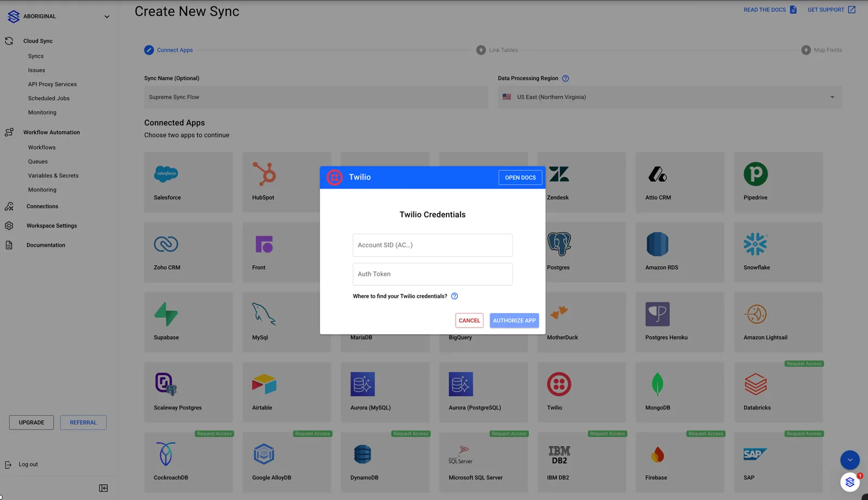Open the chat widget launcher icon
The height and width of the screenshot is (500, 868).
[x=850, y=482]
